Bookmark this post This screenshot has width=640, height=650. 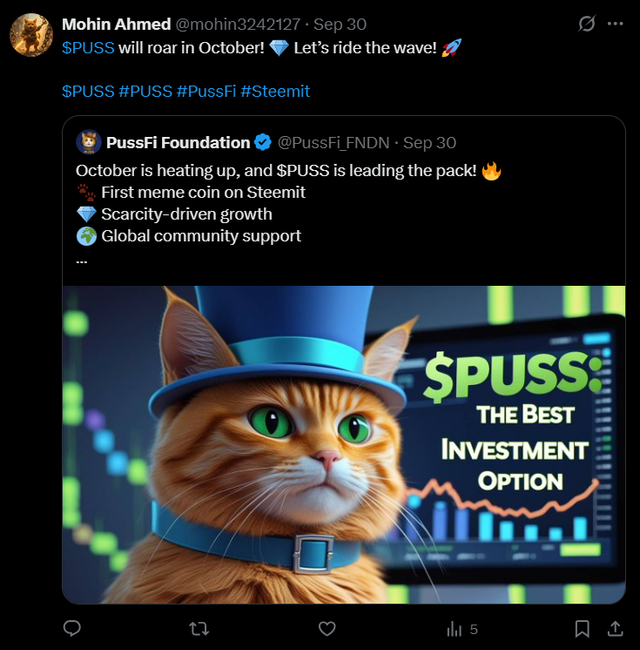(582, 628)
